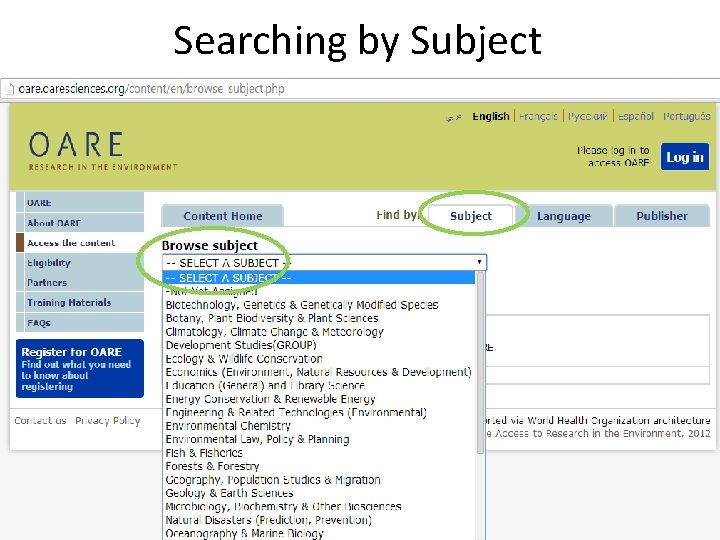The image size is (720, 540).
Task: Pick Economics (Environment, Natural Resources & Development)
Action: point(319,372)
